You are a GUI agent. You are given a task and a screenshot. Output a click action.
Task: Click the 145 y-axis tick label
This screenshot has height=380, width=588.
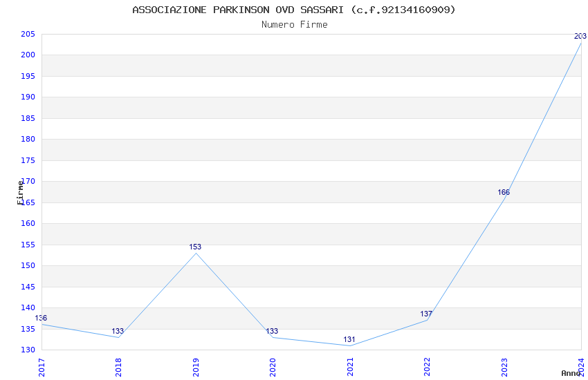pos(28,287)
